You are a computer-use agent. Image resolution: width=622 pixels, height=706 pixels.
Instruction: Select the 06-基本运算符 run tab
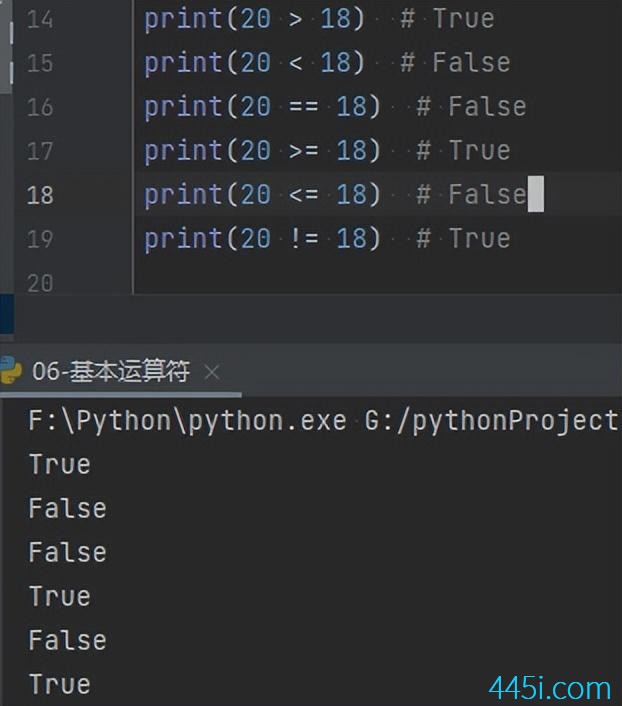tap(110, 372)
